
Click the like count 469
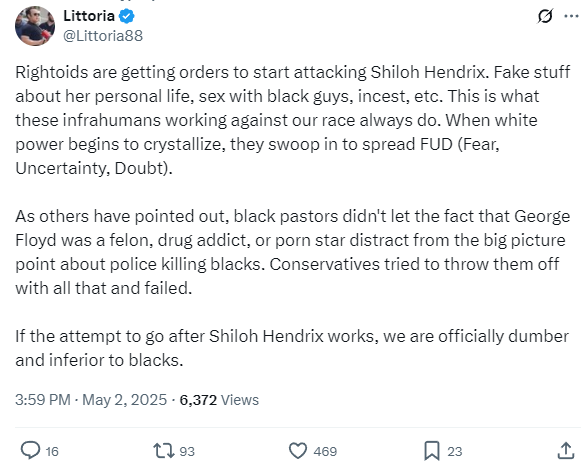coord(325,452)
